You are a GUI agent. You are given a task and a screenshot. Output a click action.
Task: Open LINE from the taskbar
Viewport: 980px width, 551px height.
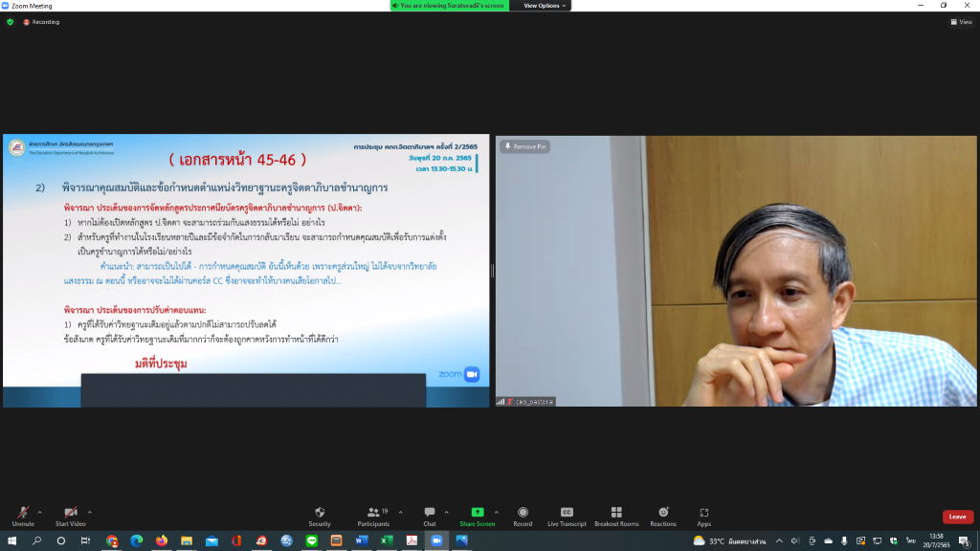[312, 540]
